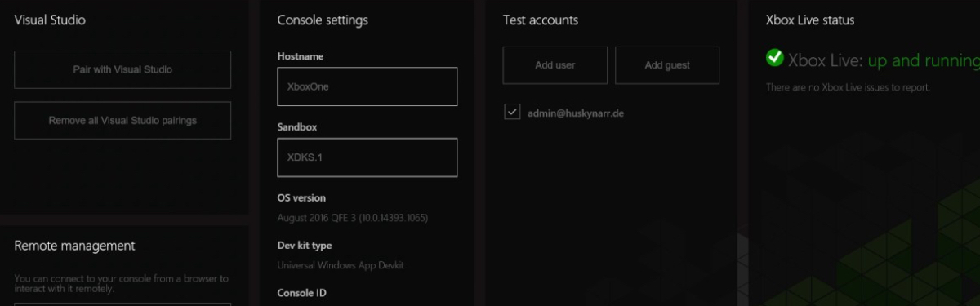980x306 pixels.
Task: Toggle the admin@huskynarr.de account checkbox
Action: click(x=512, y=113)
